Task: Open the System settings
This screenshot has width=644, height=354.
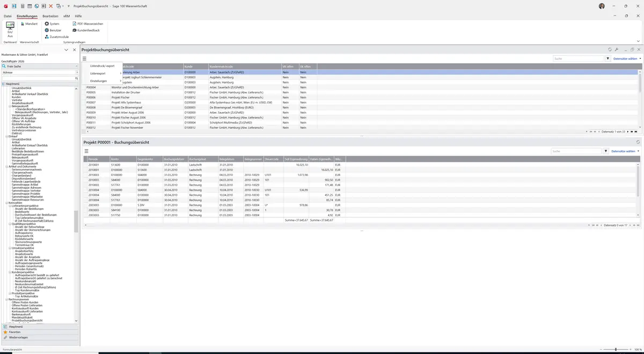Action: 52,24
